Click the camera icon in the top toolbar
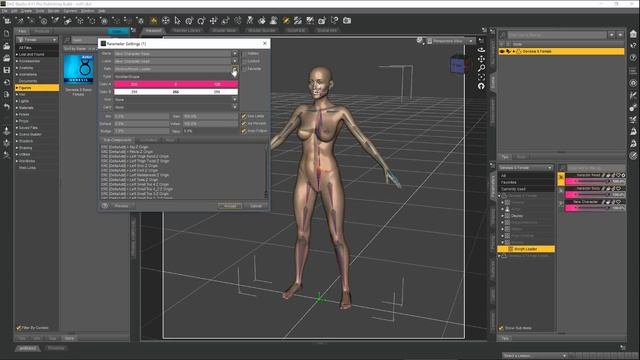This screenshot has height=360, width=640. point(347,20)
